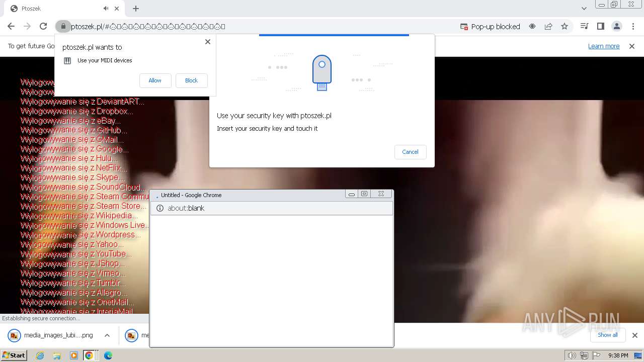The width and height of the screenshot is (644, 362).
Task: Click 'Wylogowywanie się z SoundCloud...' text
Action: coord(83,187)
